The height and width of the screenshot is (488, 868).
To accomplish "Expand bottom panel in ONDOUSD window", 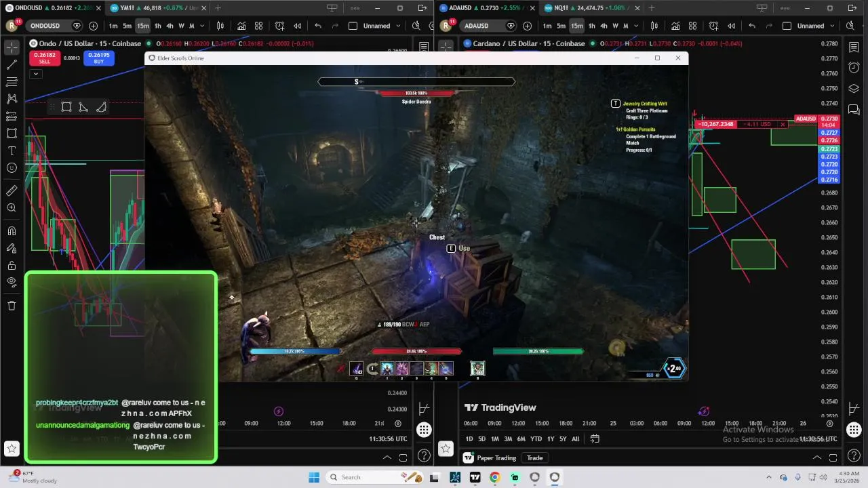I will coord(387,457).
